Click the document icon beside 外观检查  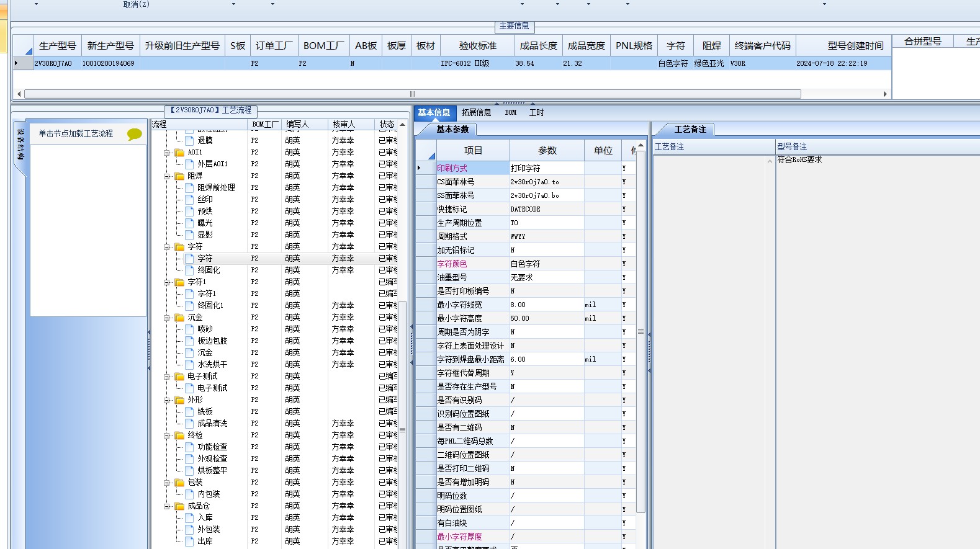click(x=190, y=459)
